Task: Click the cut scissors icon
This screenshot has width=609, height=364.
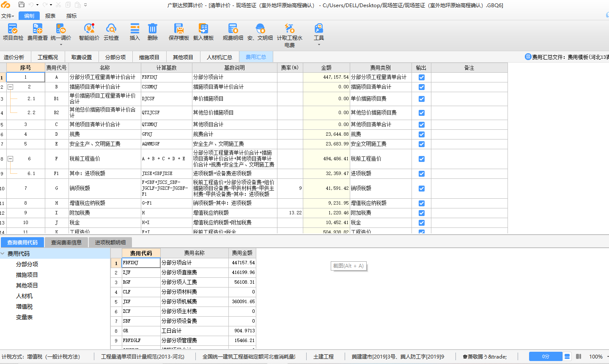Action: [x=58, y=5]
